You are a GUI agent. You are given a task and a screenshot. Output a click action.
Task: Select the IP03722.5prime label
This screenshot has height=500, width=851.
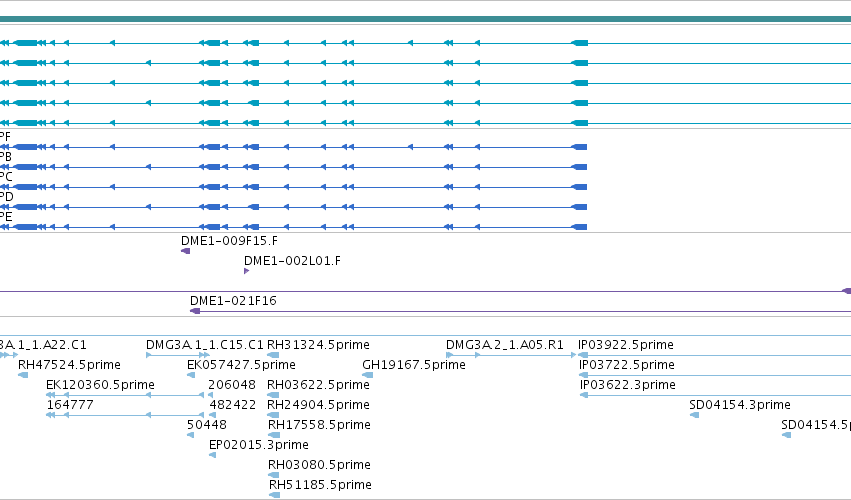click(x=627, y=365)
